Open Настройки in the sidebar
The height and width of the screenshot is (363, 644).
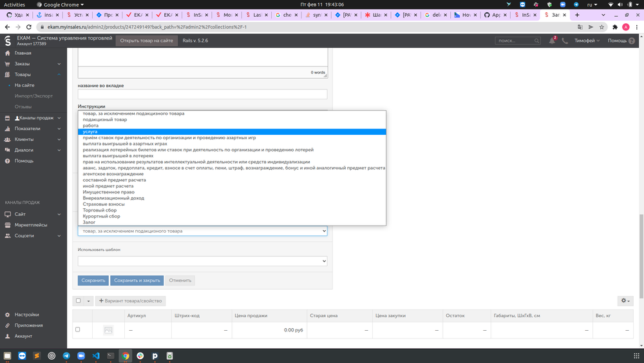(x=26, y=315)
